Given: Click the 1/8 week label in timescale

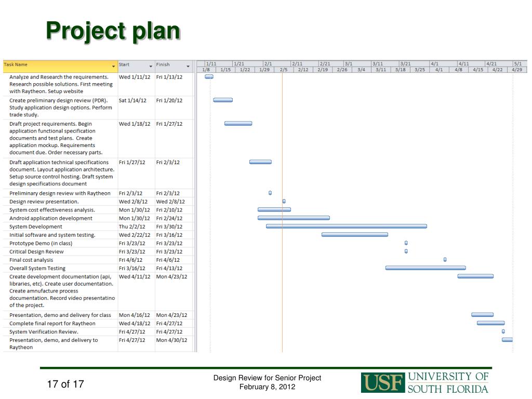Looking at the screenshot, I should click(x=206, y=70).
